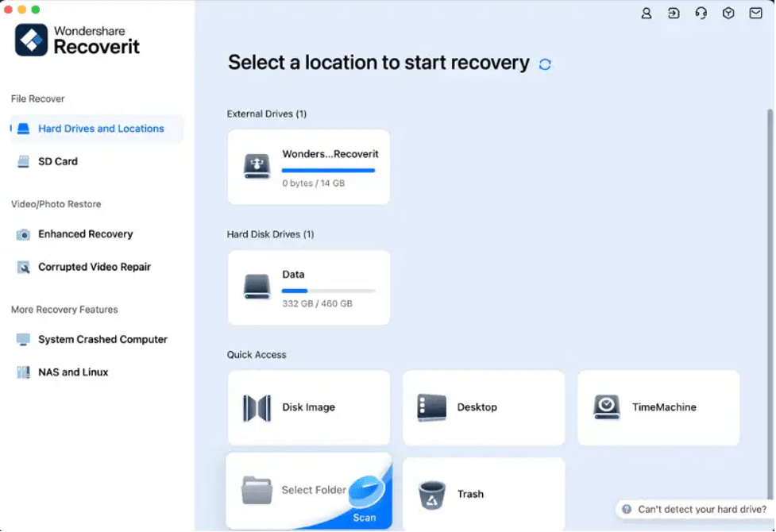Click the '0 bytes / 14 GB' text
This screenshot has width=776, height=532.
pyautogui.click(x=313, y=183)
